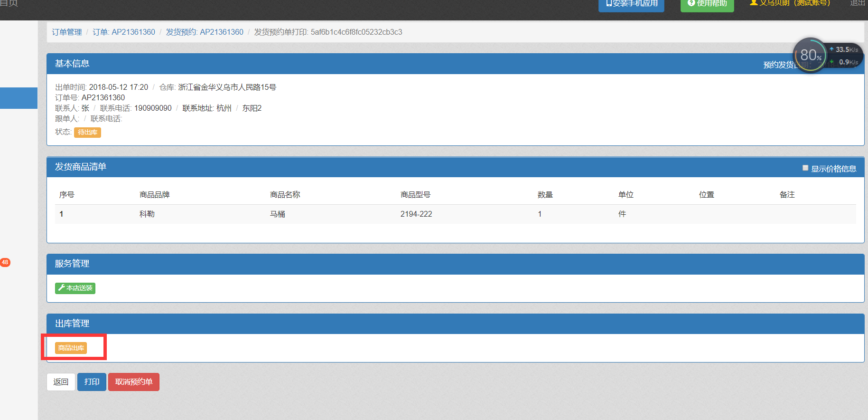868x420 pixels.
Task: Click the user account 义乌贝朗 link
Action: (x=790, y=3)
